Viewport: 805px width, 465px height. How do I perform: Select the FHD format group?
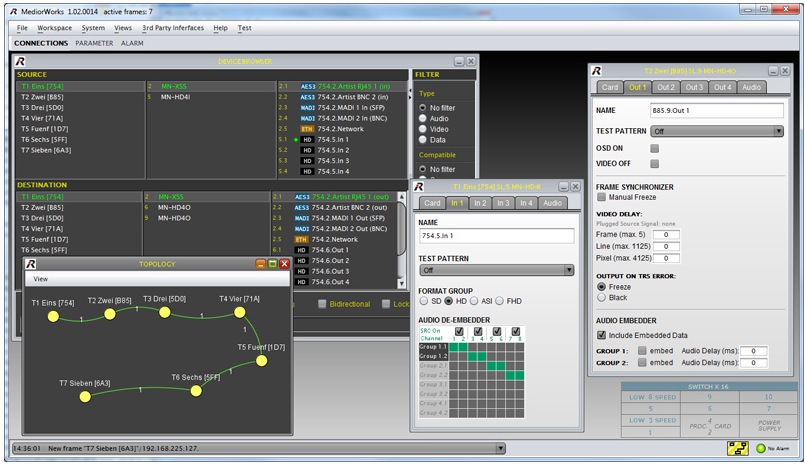499,301
